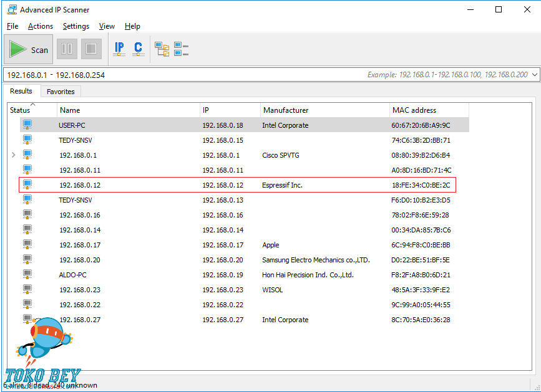This screenshot has width=541, height=392.
Task: Expand the 192.168.0.1 Cisco device row
Action: click(x=14, y=155)
